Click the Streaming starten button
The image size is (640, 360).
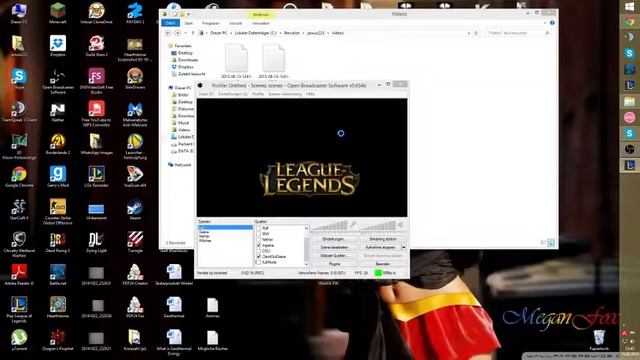(382, 239)
